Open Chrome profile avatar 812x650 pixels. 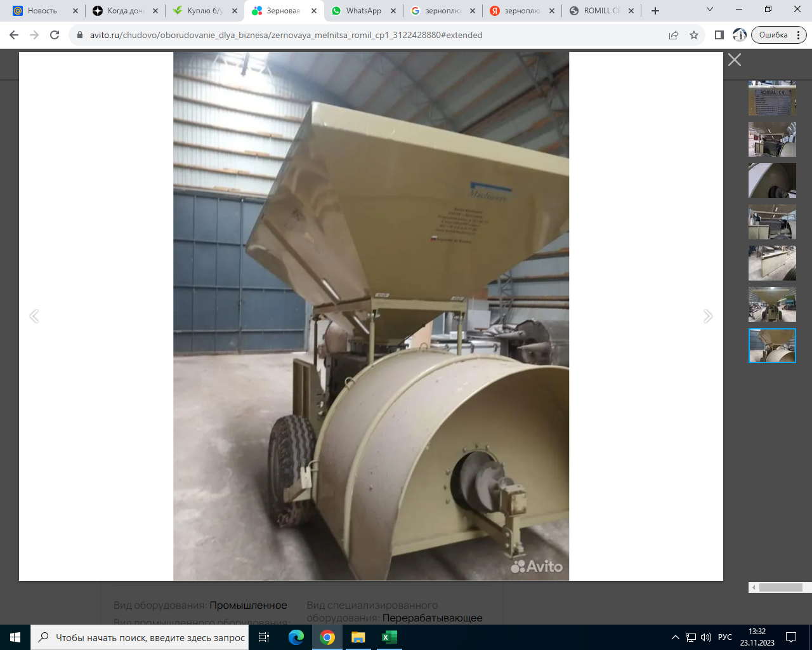pyautogui.click(x=739, y=35)
